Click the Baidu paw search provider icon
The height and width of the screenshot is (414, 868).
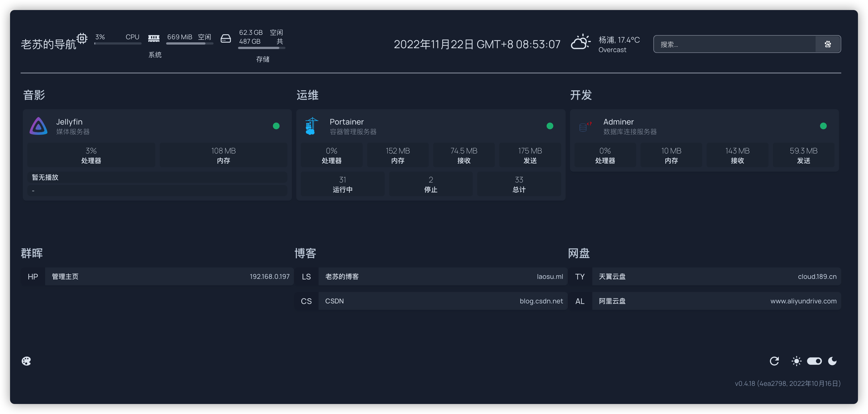[x=828, y=44]
